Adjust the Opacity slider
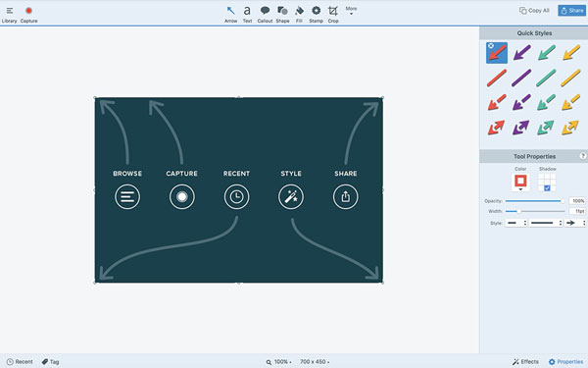Viewport: 588px width, 368px height. [534, 201]
